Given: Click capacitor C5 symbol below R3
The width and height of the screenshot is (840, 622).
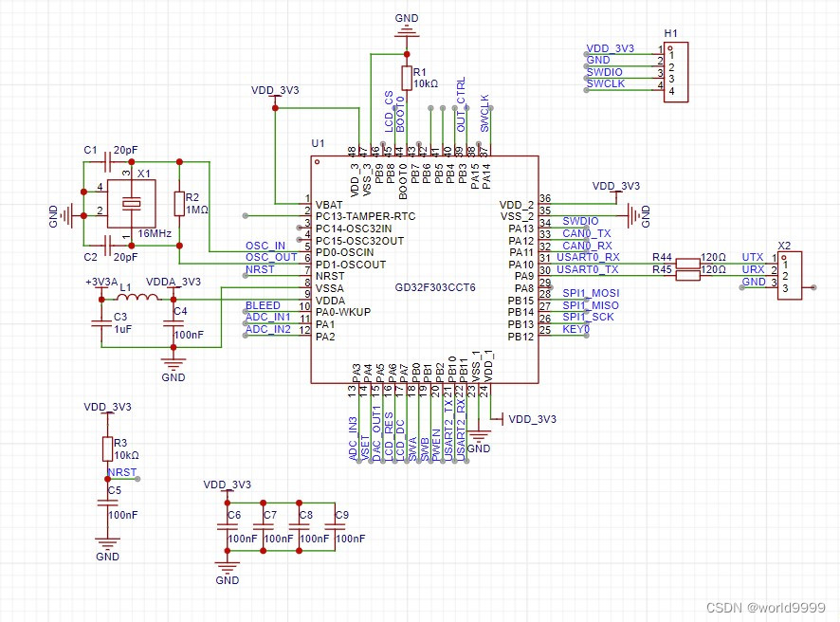Looking at the screenshot, I should pyautogui.click(x=108, y=503).
